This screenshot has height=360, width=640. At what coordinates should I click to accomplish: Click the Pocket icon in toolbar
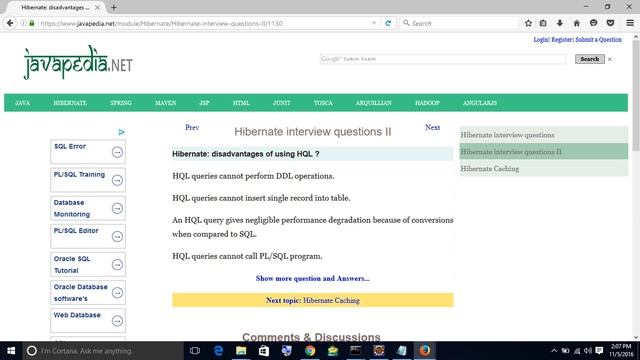click(x=610, y=23)
